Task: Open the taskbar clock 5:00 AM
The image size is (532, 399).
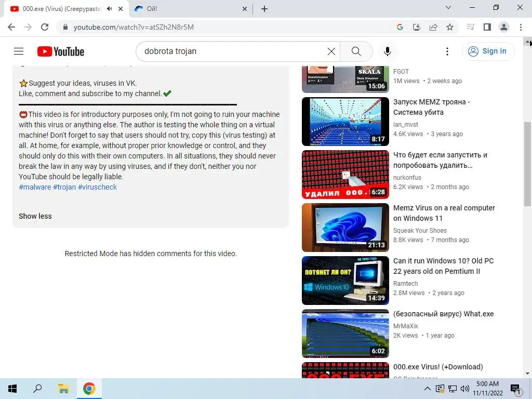Action: click(x=487, y=389)
